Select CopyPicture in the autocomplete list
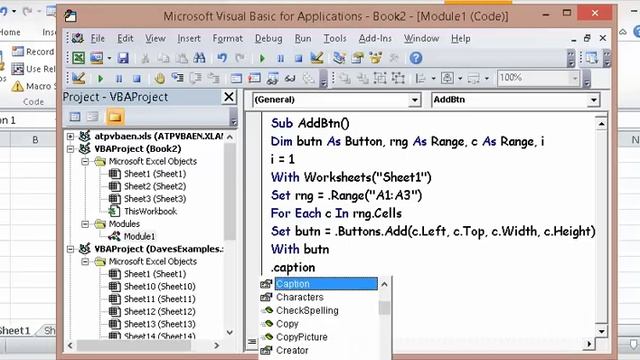 pos(302,337)
